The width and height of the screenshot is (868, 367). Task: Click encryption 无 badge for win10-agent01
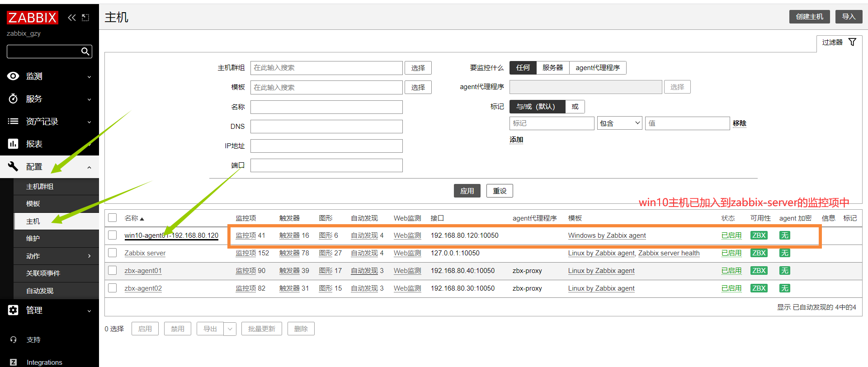click(x=784, y=235)
